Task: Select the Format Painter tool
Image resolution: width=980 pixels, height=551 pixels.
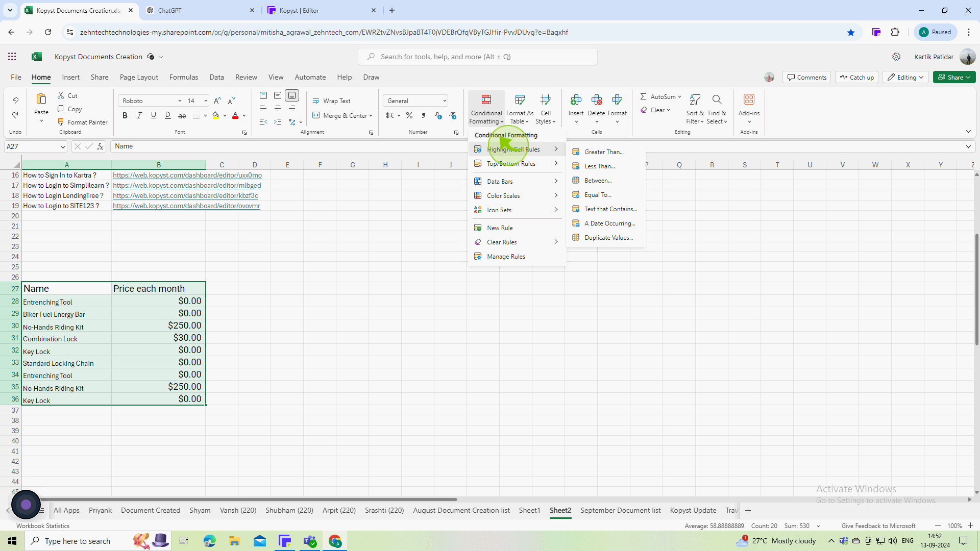Action: click(83, 122)
